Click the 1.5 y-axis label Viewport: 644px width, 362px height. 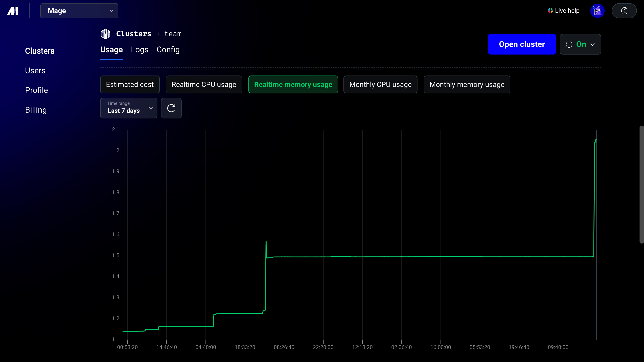116,255
